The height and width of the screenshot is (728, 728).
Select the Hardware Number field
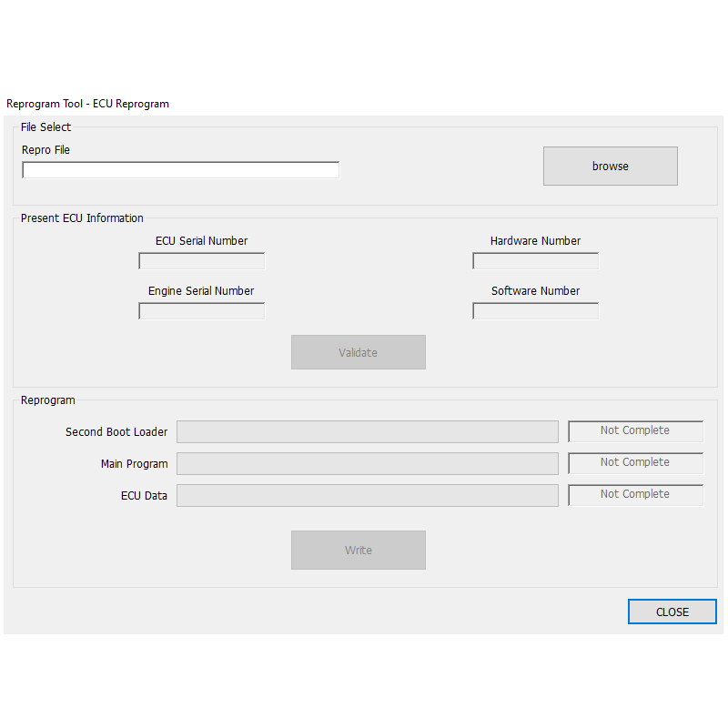(x=535, y=261)
